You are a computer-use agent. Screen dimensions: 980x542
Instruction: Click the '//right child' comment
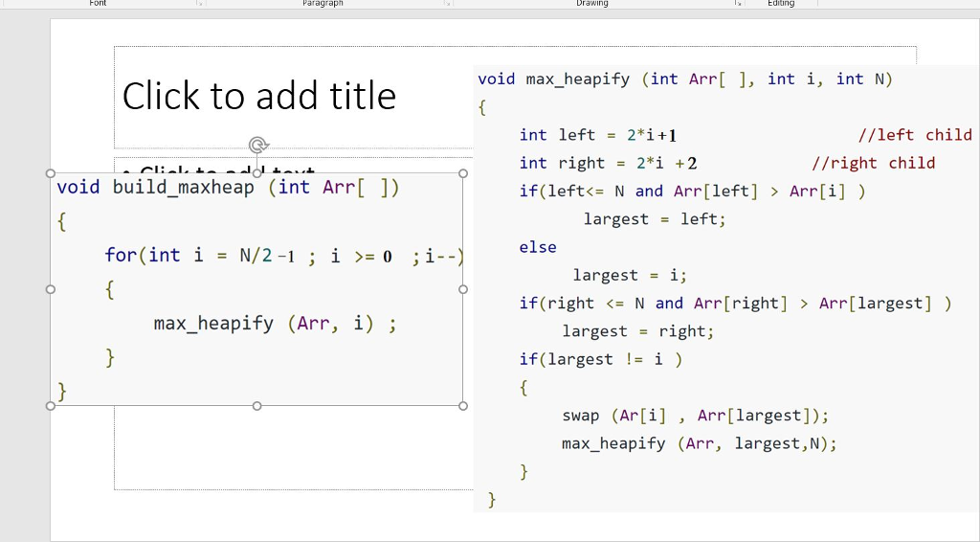(873, 163)
